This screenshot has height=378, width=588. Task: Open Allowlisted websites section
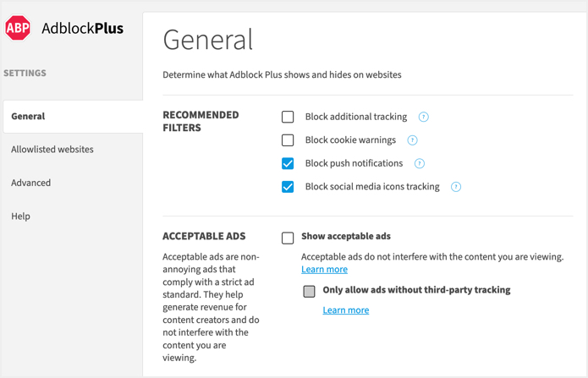(x=52, y=150)
